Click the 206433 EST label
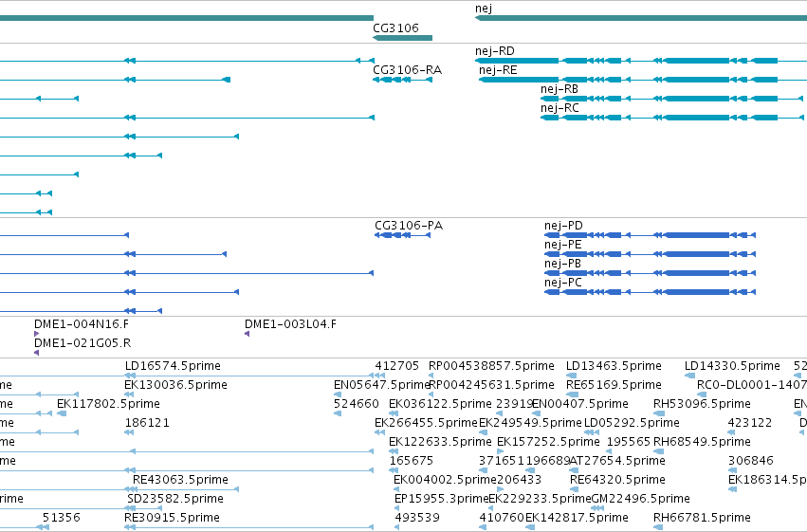The height and width of the screenshot is (532, 807). (x=520, y=480)
